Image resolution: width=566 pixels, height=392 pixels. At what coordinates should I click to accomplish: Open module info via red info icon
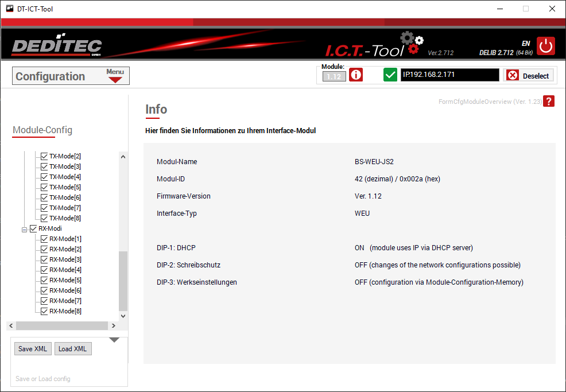pyautogui.click(x=356, y=75)
